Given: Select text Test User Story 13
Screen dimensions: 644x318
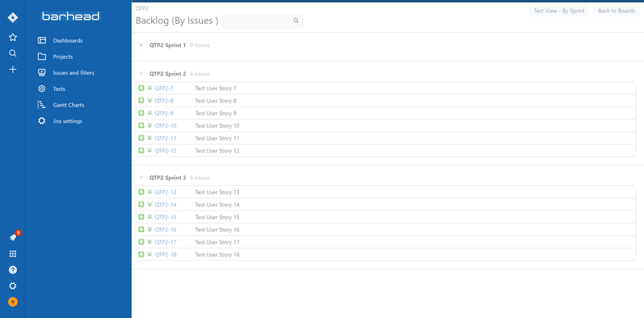Looking at the screenshot, I should (217, 192).
